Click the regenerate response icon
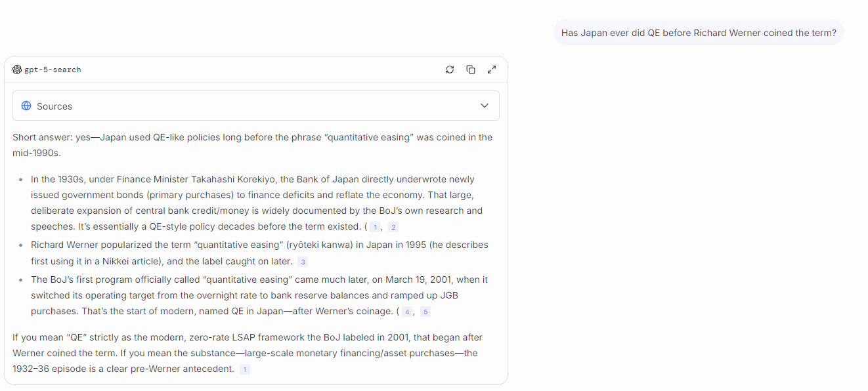Image resolution: width=868 pixels, height=391 pixels. [450, 70]
